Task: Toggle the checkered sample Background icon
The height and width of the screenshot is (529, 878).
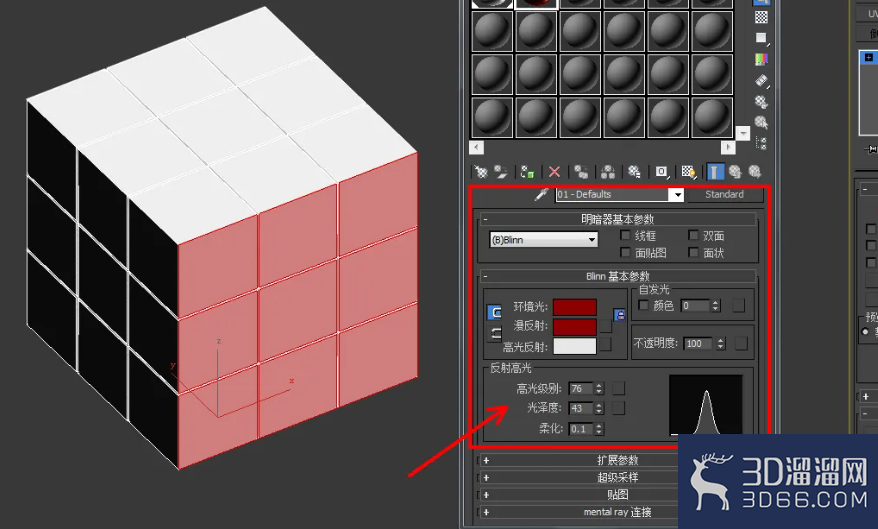Action: [x=761, y=17]
